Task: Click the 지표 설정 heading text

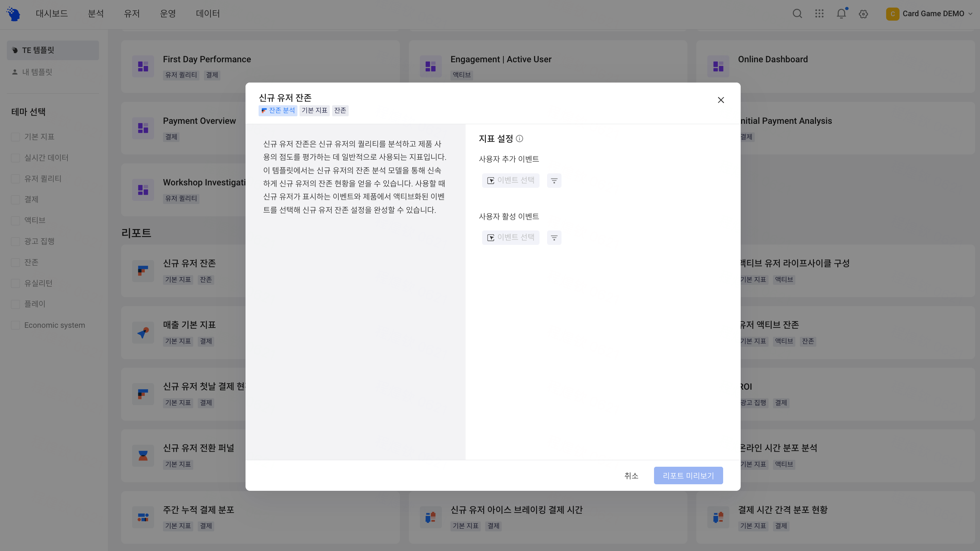Action: (496, 139)
